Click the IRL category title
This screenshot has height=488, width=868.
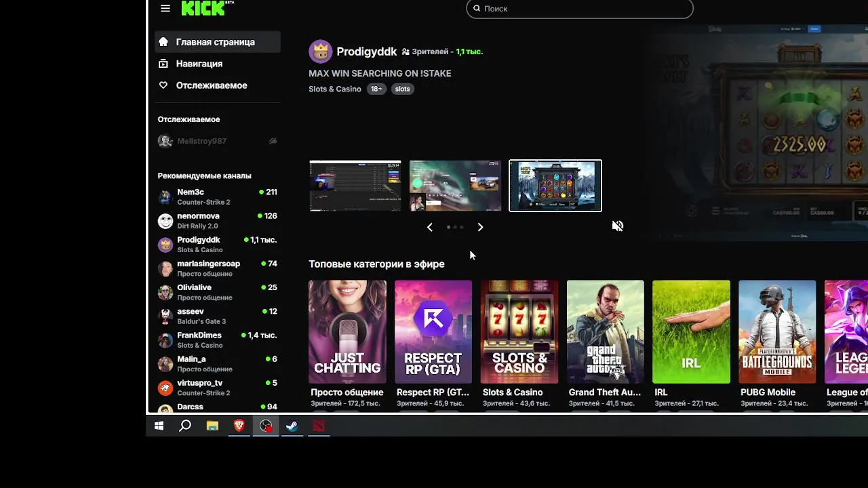tap(661, 392)
